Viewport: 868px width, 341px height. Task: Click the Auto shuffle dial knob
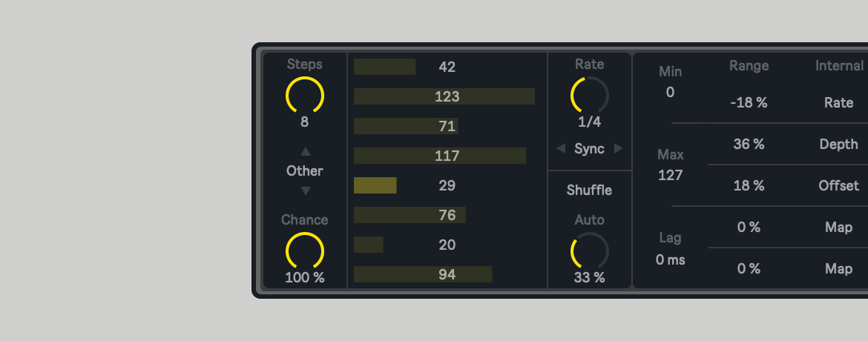pos(590,251)
